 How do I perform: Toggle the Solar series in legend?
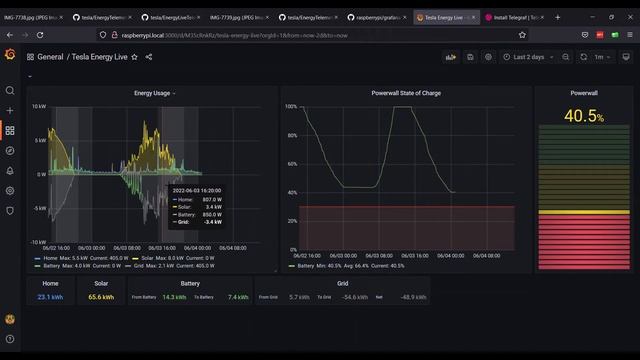tap(147, 258)
